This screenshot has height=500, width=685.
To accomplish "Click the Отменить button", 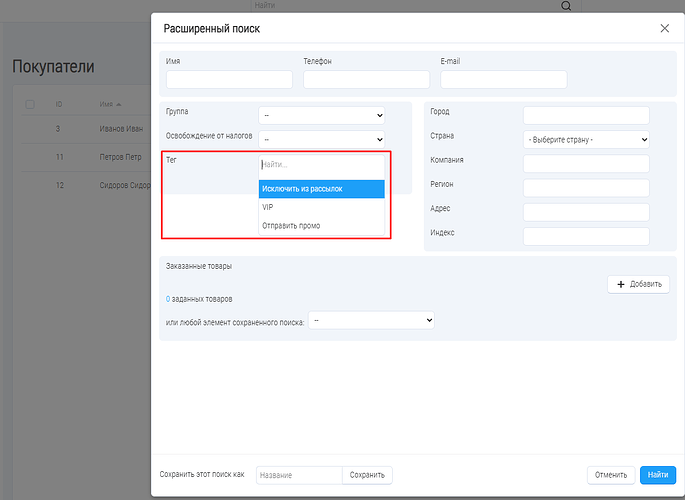I will [x=610, y=475].
